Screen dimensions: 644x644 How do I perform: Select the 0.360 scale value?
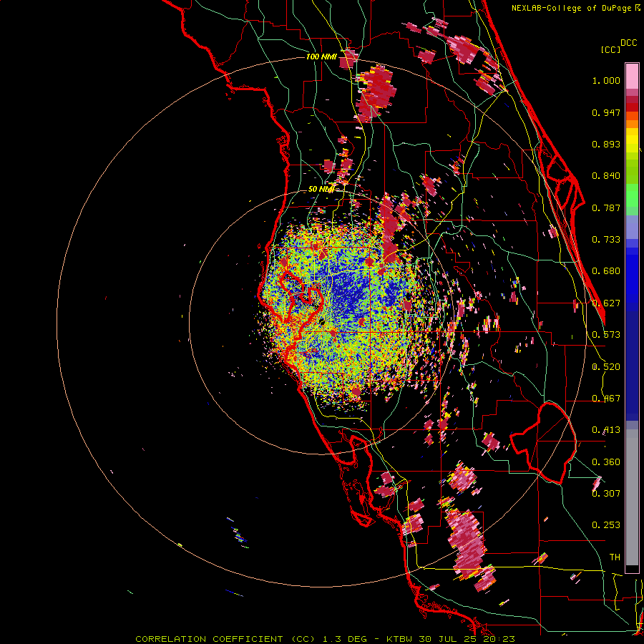[x=606, y=462]
